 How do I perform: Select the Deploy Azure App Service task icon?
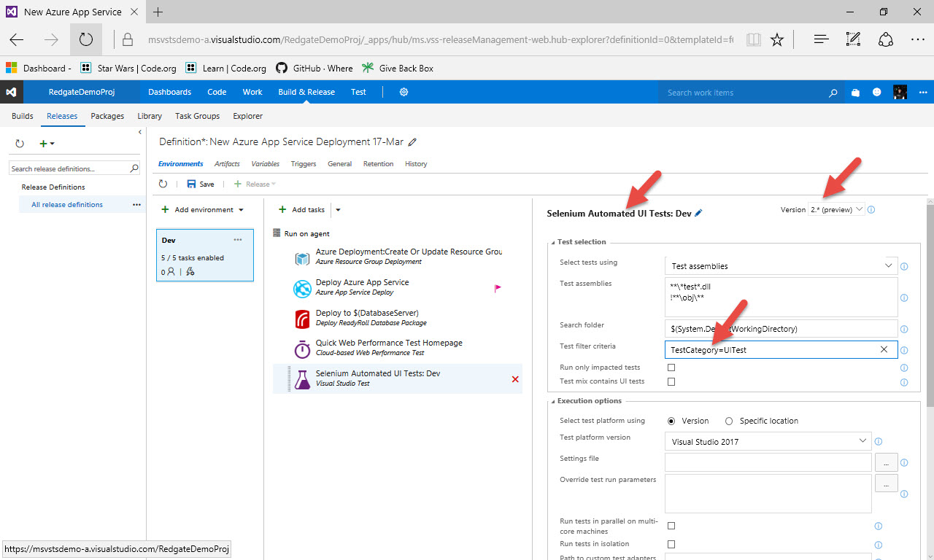click(302, 288)
